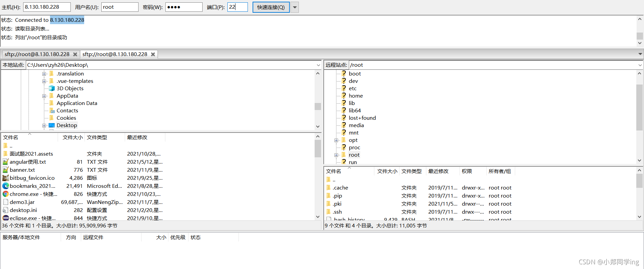The height and width of the screenshot is (269, 644).
Task: Click the etc unknown-folder question icon
Action: (x=344, y=88)
